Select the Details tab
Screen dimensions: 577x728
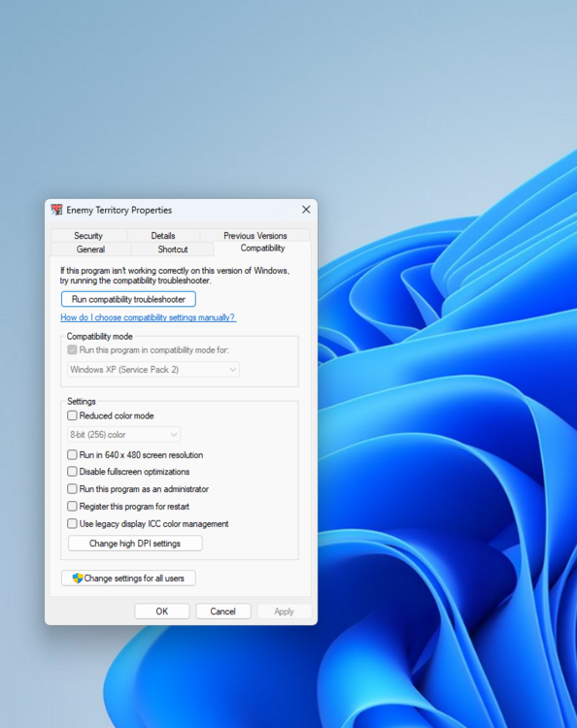pyautogui.click(x=163, y=236)
